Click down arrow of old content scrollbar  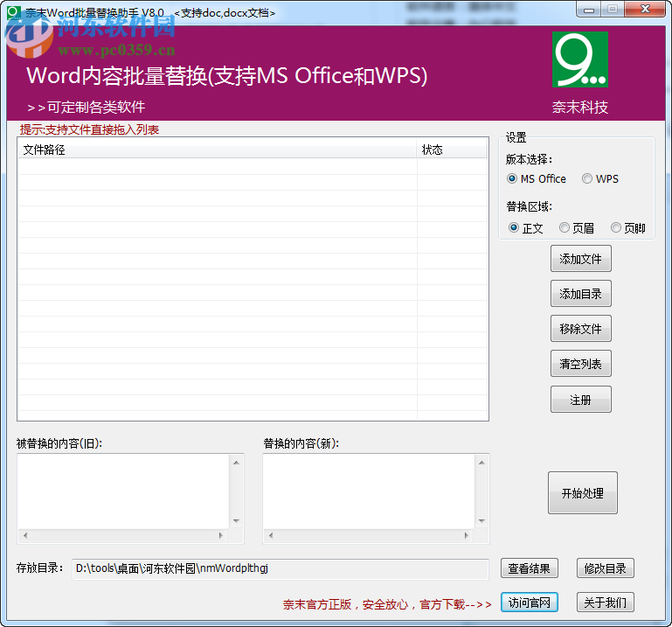(236, 521)
